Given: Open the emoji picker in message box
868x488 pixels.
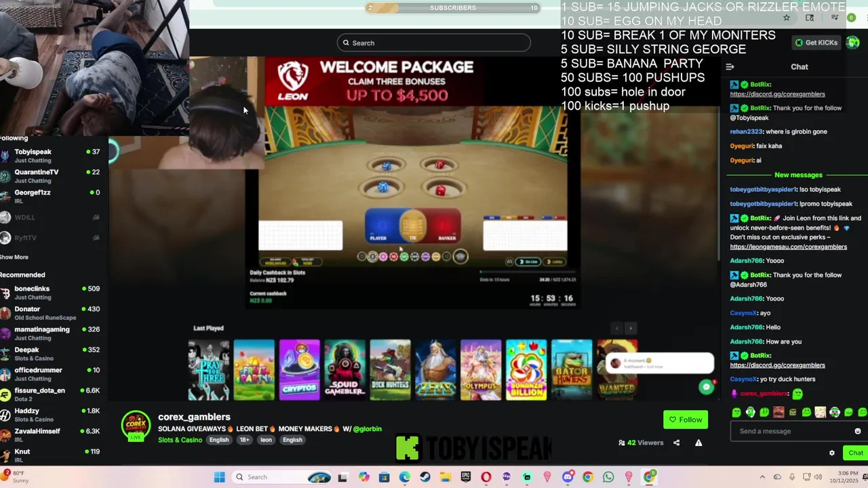Looking at the screenshot, I should 858,431.
